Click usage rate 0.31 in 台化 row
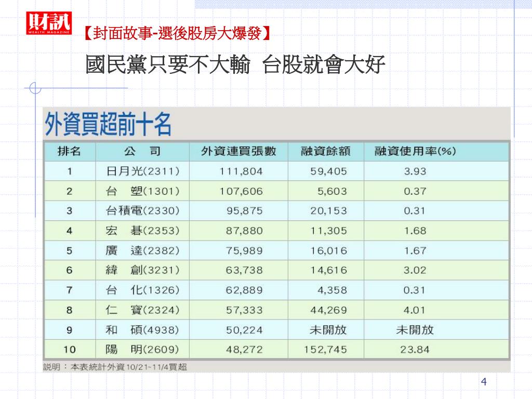Screen dimensions: 532x399 (414, 290)
